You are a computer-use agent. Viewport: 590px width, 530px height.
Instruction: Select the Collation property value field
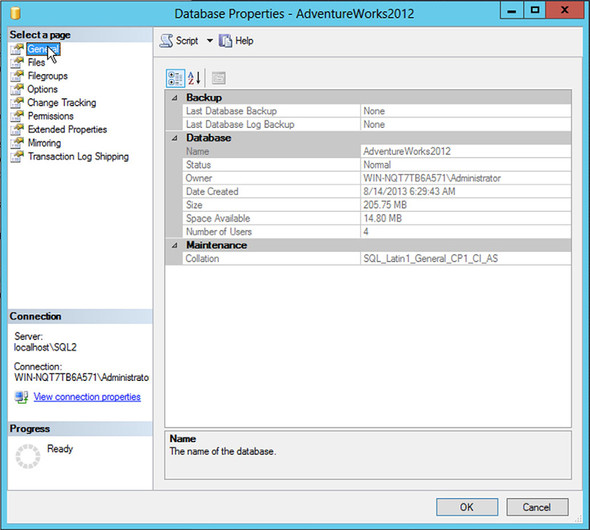pyautogui.click(x=466, y=259)
